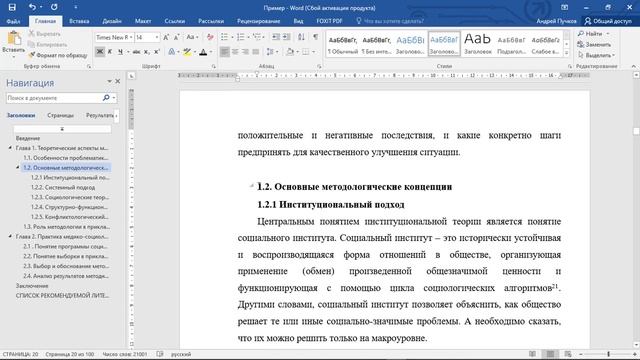The height and width of the screenshot is (360, 640).
Task: Decrease the font size
Action: tap(176, 38)
